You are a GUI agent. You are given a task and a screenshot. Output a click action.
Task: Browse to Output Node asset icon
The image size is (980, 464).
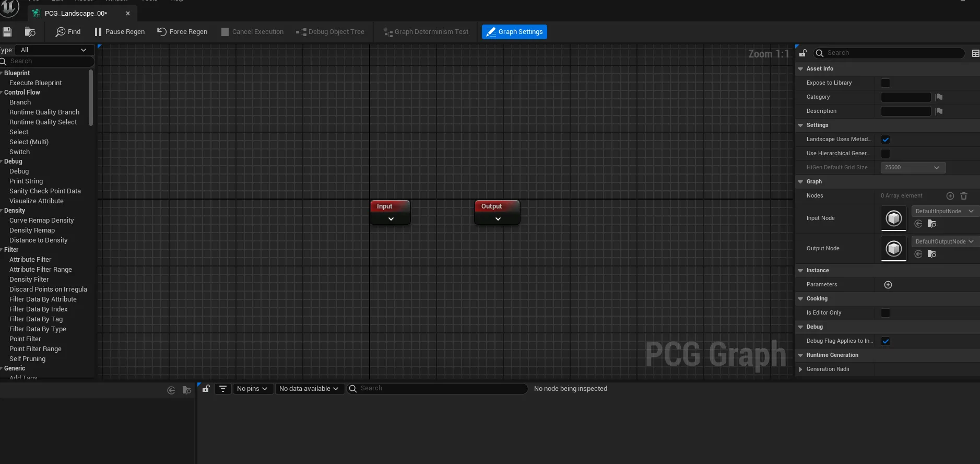932,254
